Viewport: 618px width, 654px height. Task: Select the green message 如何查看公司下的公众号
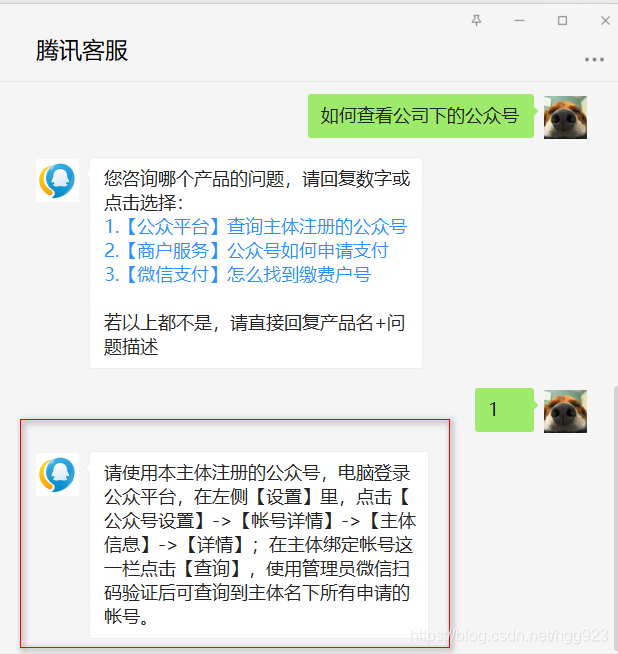[421, 116]
